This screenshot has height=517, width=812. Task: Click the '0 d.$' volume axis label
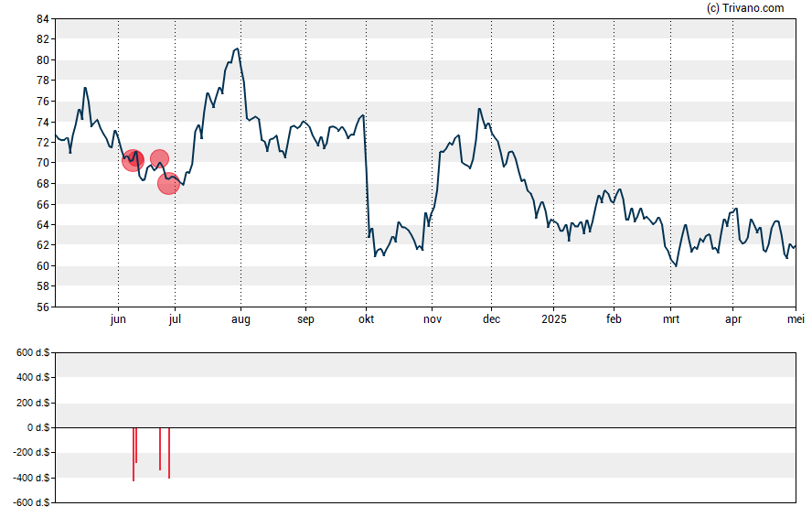[x=38, y=427]
